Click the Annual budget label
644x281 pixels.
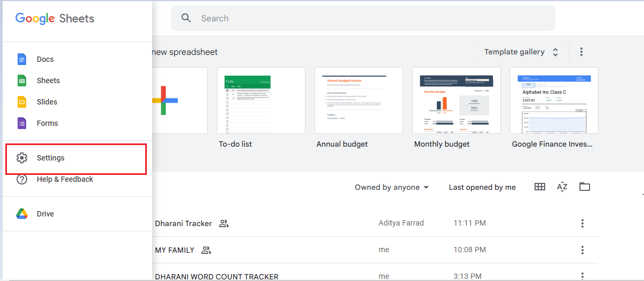click(342, 144)
